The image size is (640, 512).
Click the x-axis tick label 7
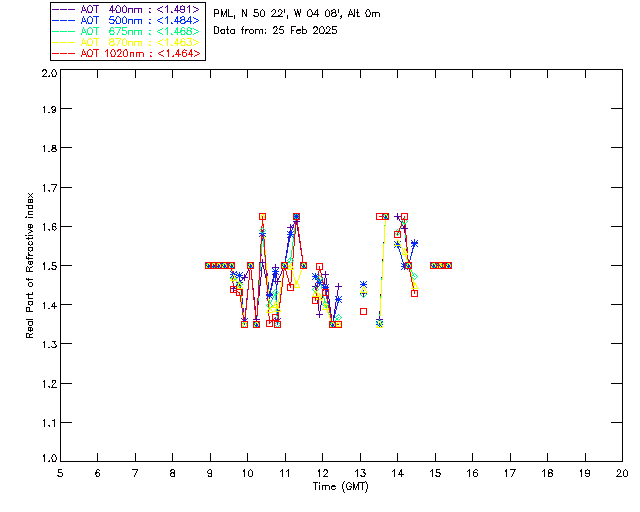coord(135,473)
